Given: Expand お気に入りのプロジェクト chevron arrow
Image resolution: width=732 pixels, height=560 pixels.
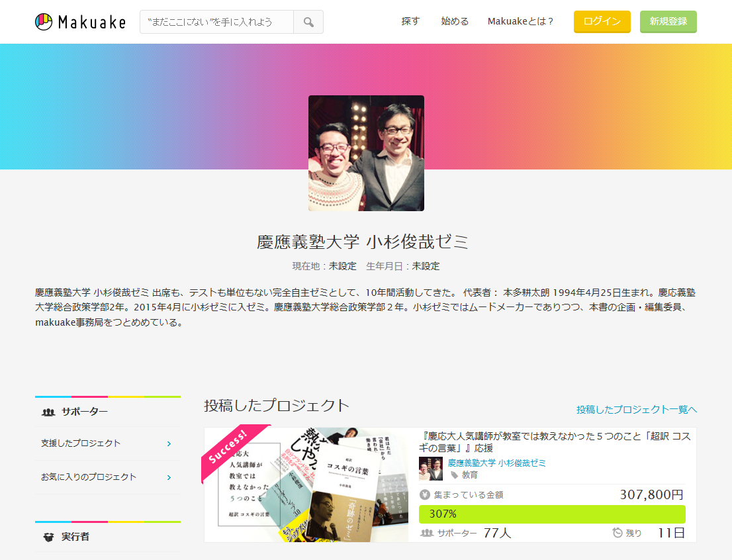Looking at the screenshot, I should coord(169,477).
